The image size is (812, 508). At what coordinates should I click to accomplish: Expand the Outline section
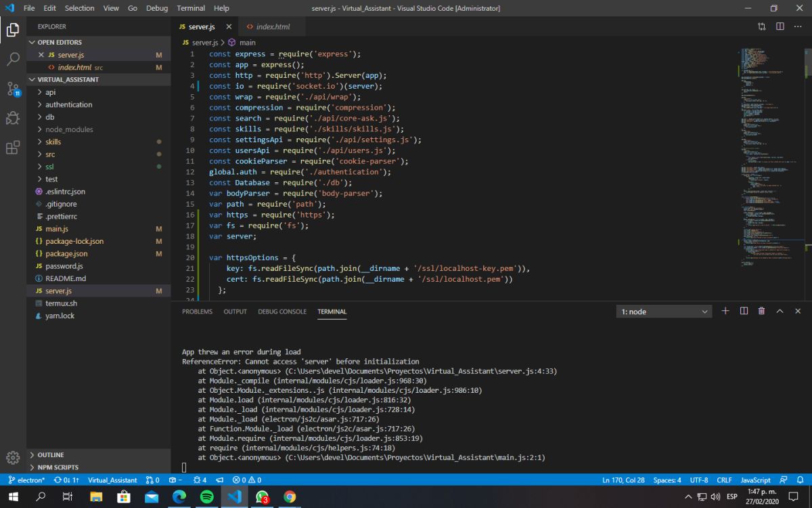click(x=98, y=454)
